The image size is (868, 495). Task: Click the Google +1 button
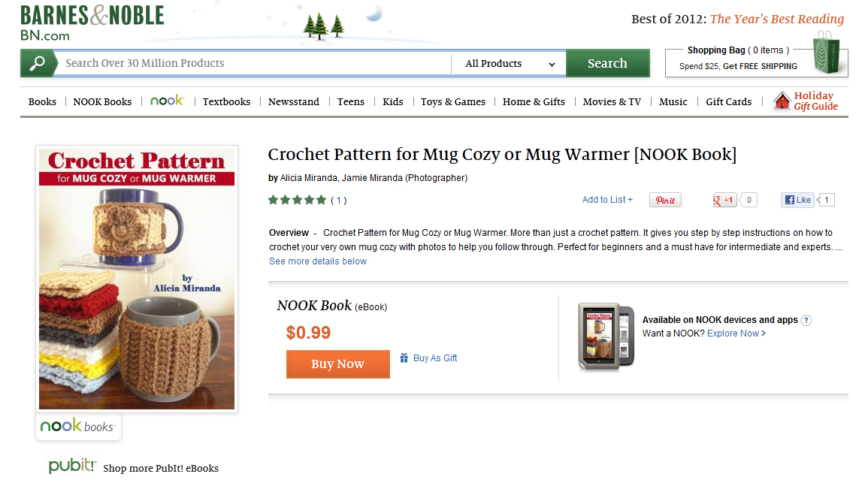pos(725,200)
